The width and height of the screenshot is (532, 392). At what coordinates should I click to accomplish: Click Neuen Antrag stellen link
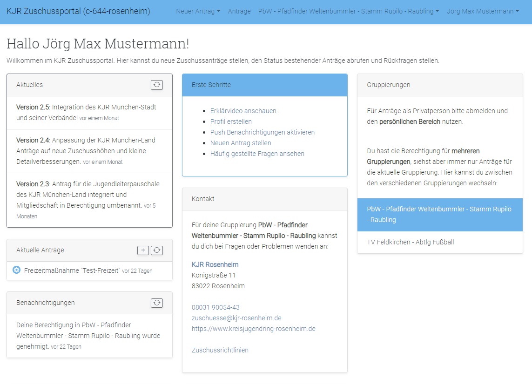tap(240, 143)
